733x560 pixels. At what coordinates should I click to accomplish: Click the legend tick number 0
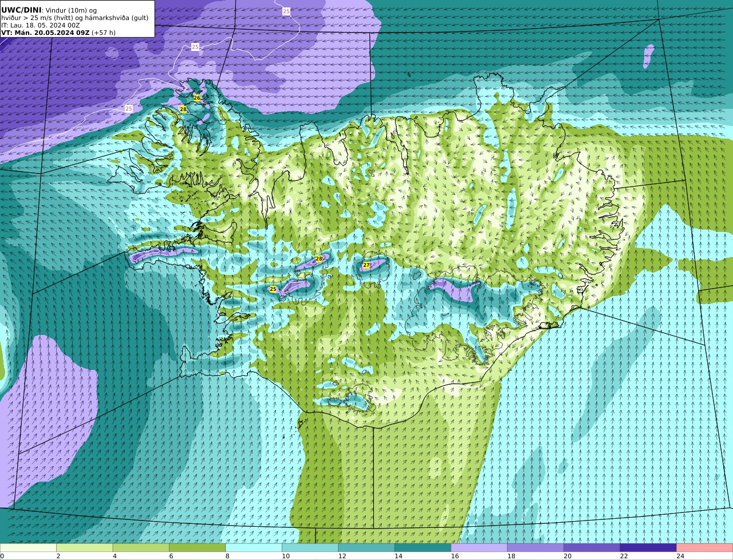[2, 556]
